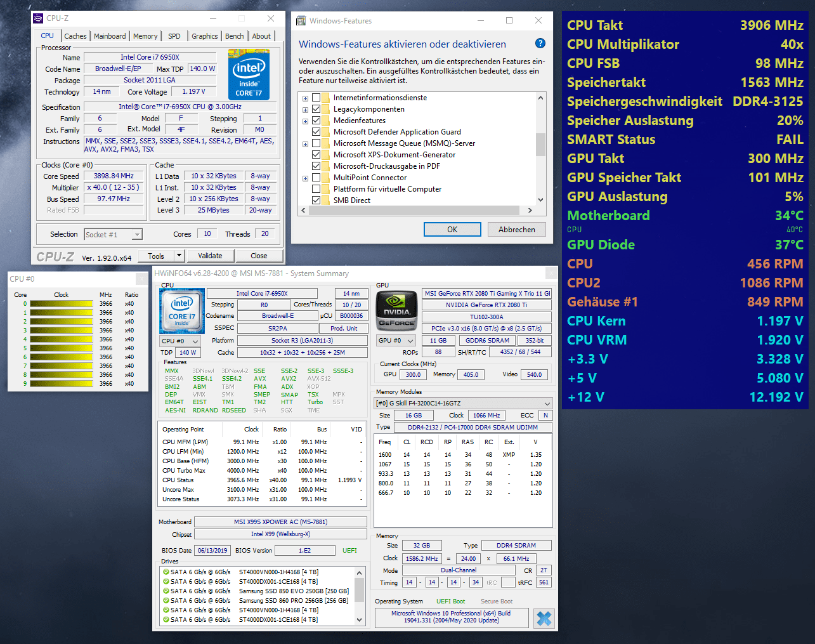Open the Tools dropdown arrow in CPU-Z

[x=179, y=256]
